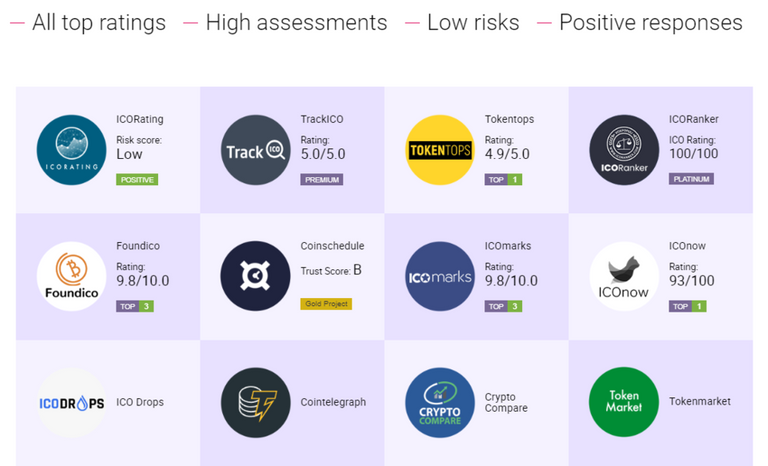Open the Foundico bitcoin logo
This screenshot has height=466, width=768.
coord(71,276)
